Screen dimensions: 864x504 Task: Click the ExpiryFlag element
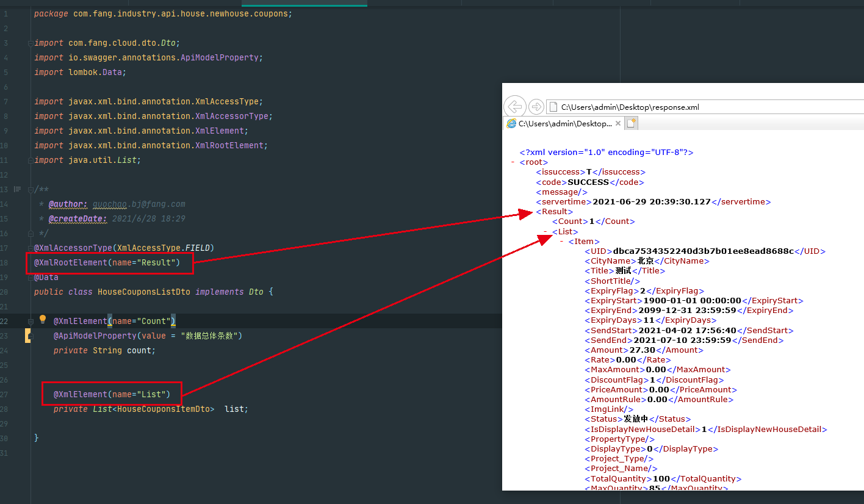[644, 291]
